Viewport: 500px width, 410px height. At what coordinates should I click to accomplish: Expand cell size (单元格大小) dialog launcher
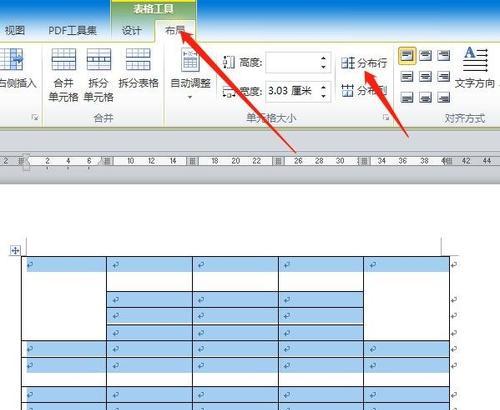[x=386, y=117]
